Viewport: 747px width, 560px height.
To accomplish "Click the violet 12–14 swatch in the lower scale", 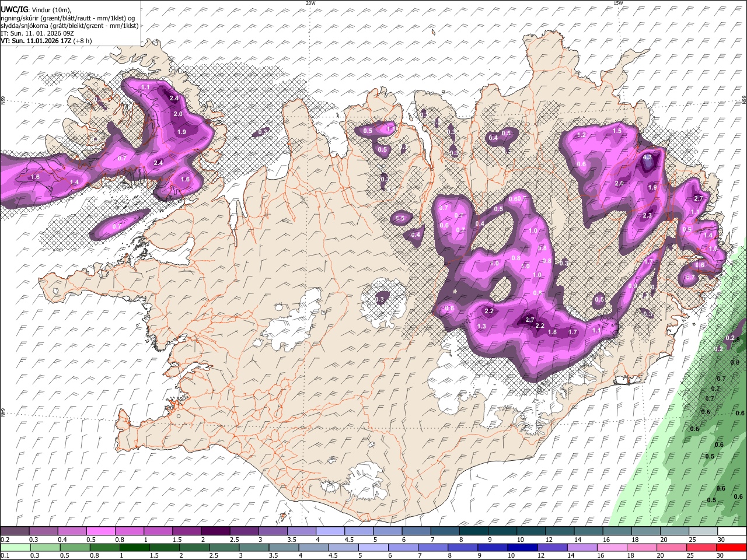I will tap(553, 548).
